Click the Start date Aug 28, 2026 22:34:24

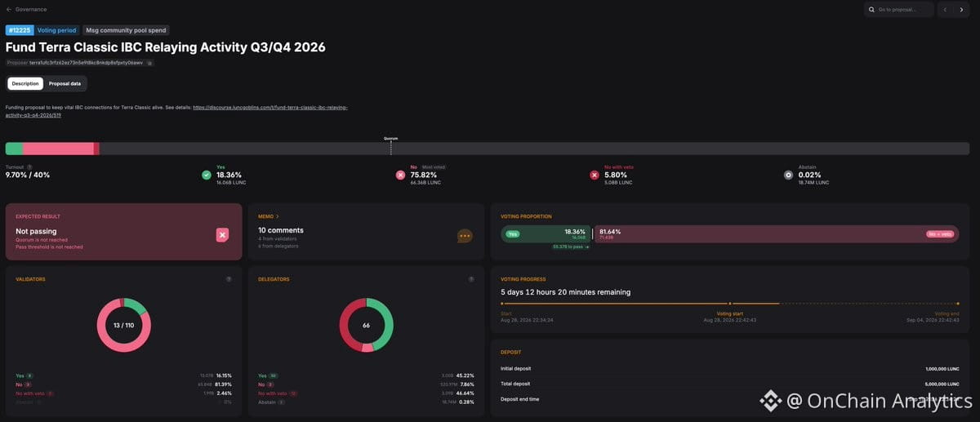(527, 320)
